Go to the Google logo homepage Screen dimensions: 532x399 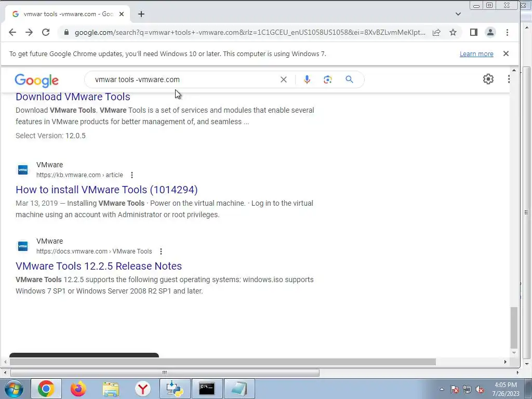click(x=37, y=81)
